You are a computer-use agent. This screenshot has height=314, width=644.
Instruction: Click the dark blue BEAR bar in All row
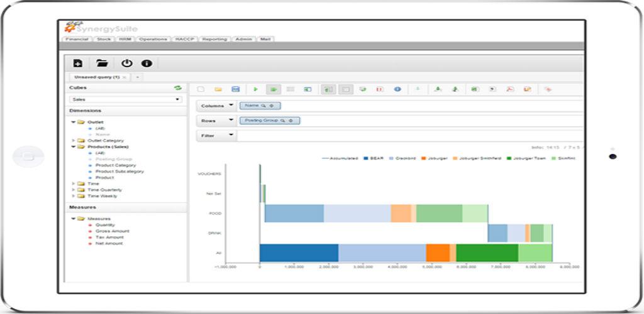point(299,252)
